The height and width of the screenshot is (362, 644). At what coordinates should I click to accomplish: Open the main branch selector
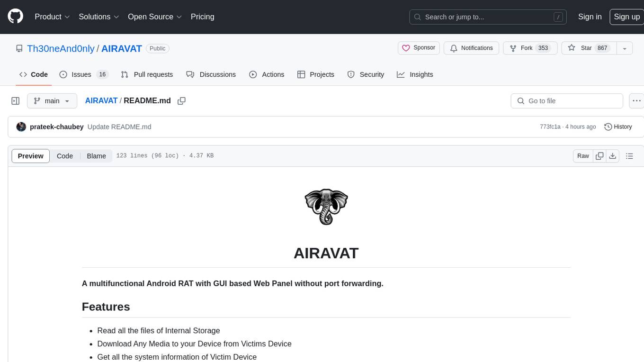(x=52, y=101)
